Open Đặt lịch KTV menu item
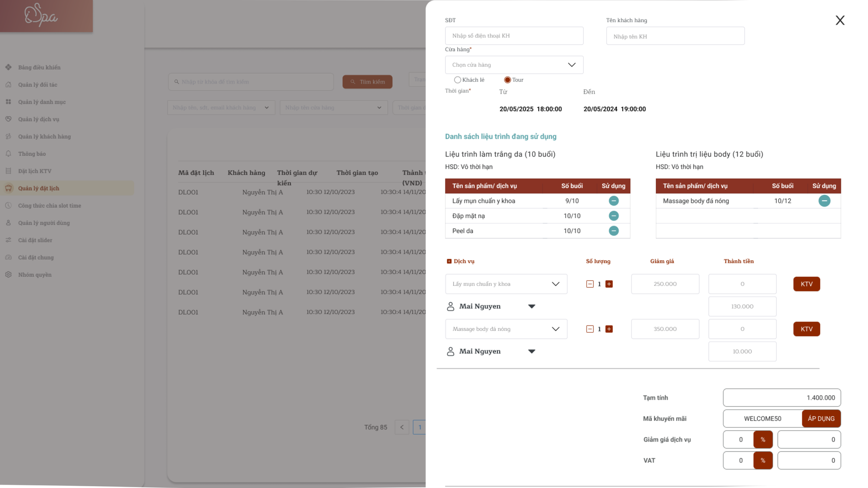The image size is (868, 488). pos(35,171)
